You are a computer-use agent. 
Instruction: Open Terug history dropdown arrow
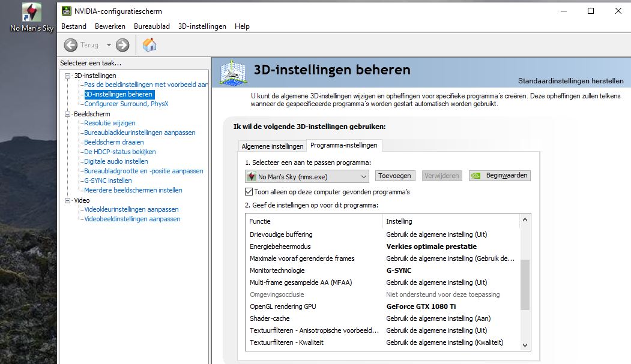[109, 45]
